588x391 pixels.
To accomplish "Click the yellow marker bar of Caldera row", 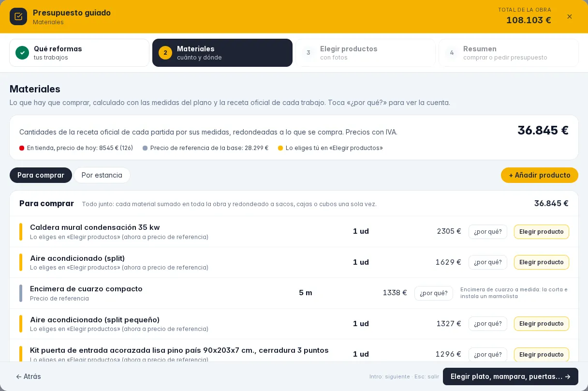I will pos(21,232).
